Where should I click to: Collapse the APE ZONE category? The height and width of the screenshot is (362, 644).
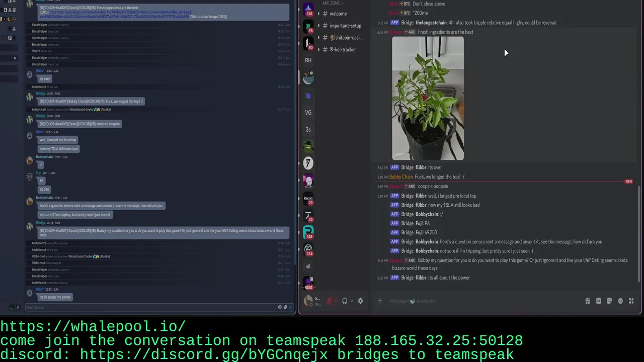click(x=333, y=3)
